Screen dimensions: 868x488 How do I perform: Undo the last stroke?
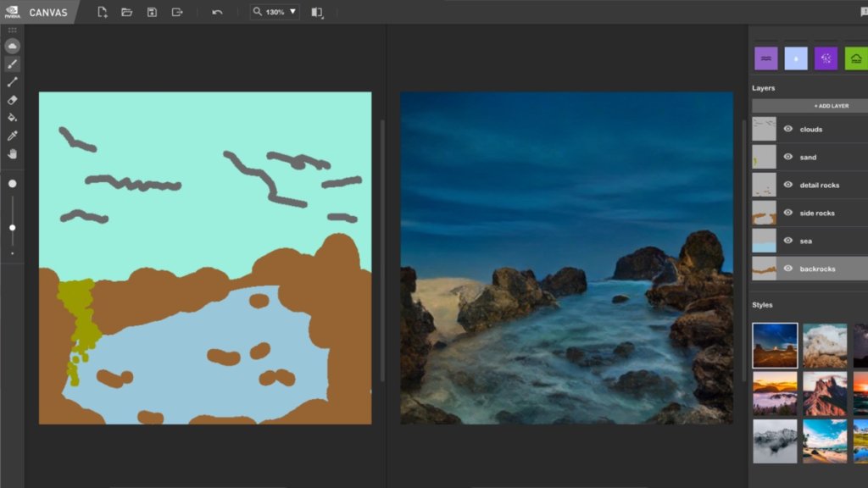pyautogui.click(x=217, y=12)
